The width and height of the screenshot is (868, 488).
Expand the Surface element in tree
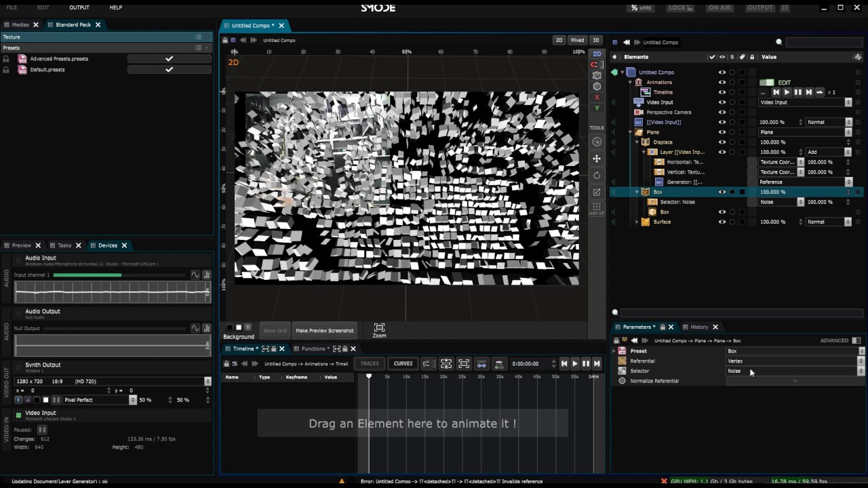pos(637,222)
